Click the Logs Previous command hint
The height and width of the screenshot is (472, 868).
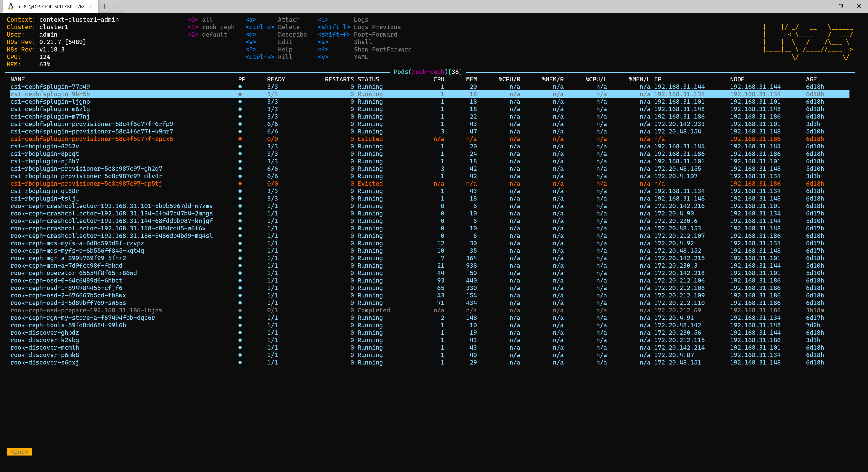coord(377,27)
